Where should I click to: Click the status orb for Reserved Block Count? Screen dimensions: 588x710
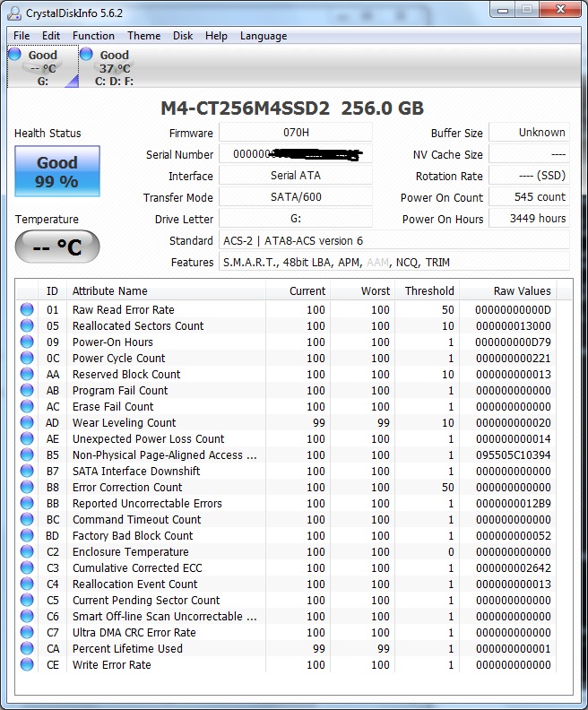27,374
